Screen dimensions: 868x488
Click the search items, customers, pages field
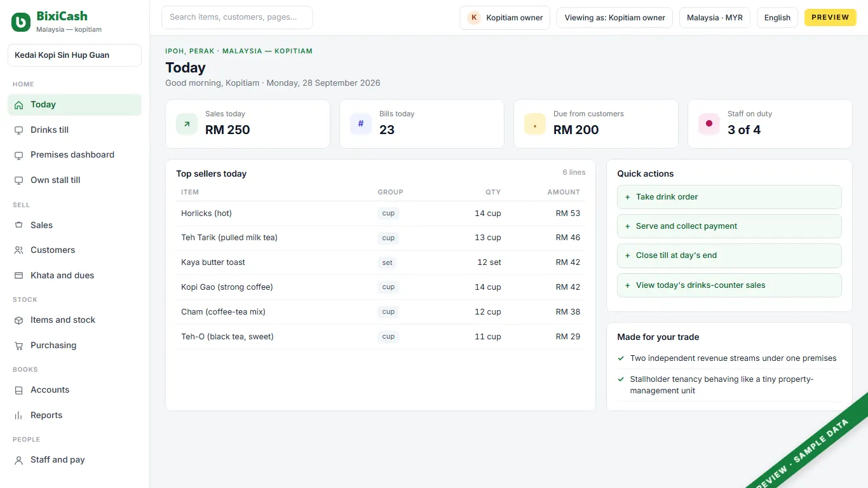(237, 18)
